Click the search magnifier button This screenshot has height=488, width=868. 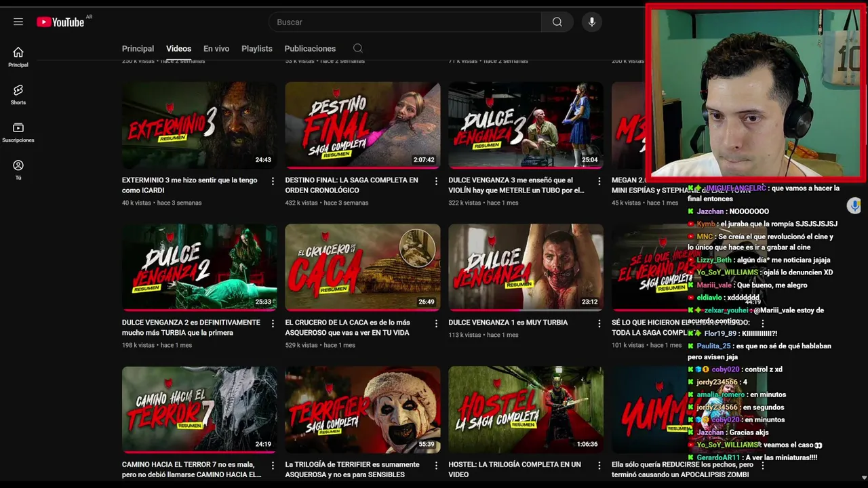tap(557, 22)
